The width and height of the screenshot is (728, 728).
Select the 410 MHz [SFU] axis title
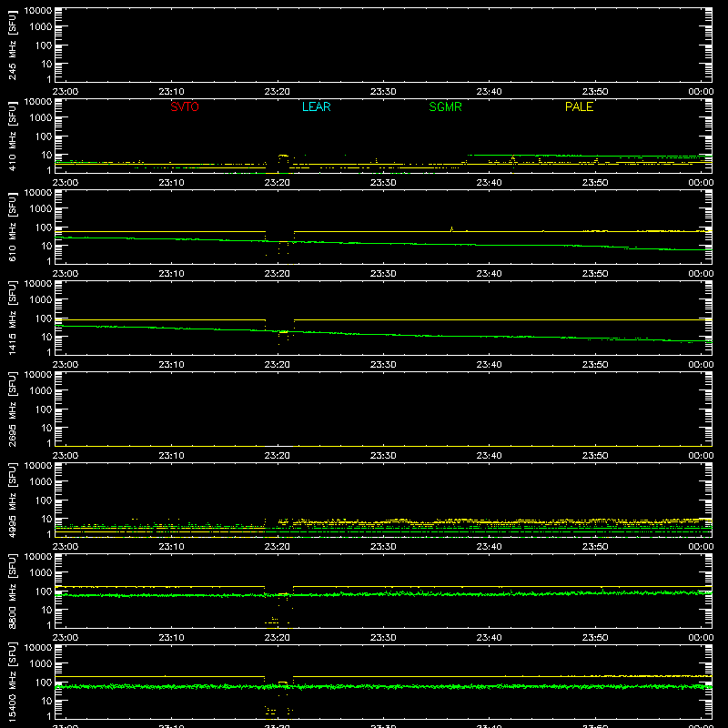tap(13, 136)
